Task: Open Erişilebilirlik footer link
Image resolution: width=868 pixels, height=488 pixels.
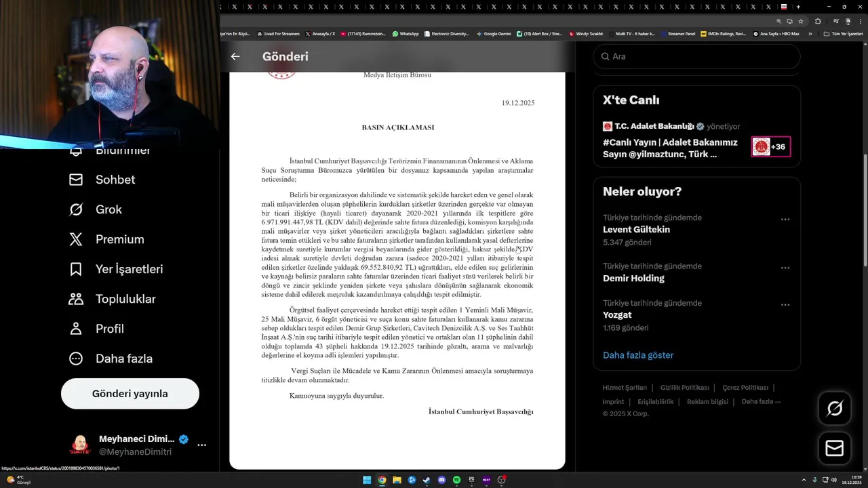Action: [x=656, y=402]
